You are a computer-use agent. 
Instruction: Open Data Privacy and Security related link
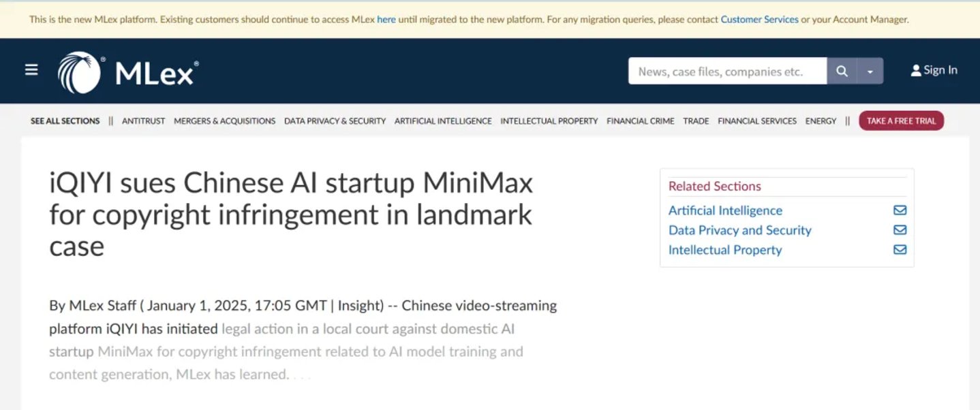click(739, 230)
